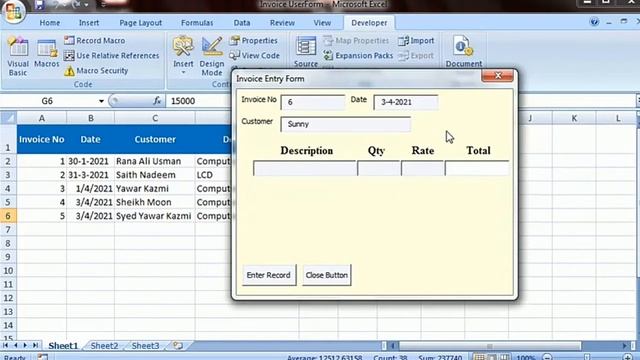Click the Date field in form
Viewport: 640px width, 360px height.
coord(406,102)
